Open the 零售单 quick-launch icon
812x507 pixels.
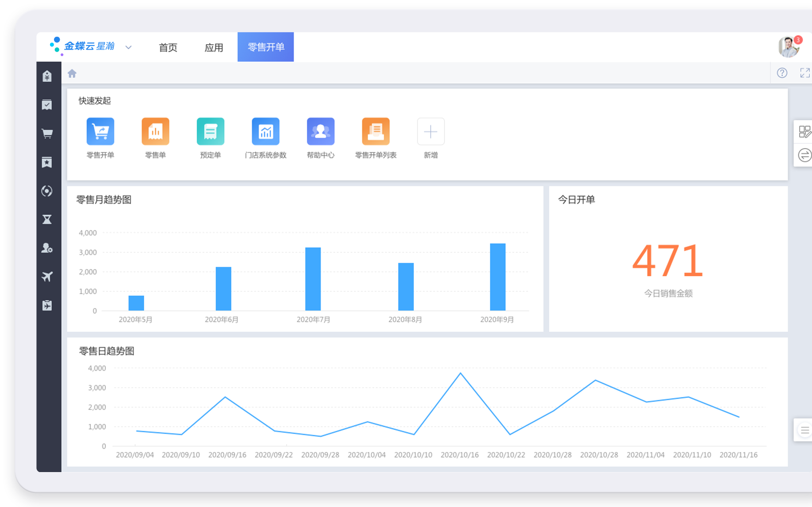(x=155, y=132)
